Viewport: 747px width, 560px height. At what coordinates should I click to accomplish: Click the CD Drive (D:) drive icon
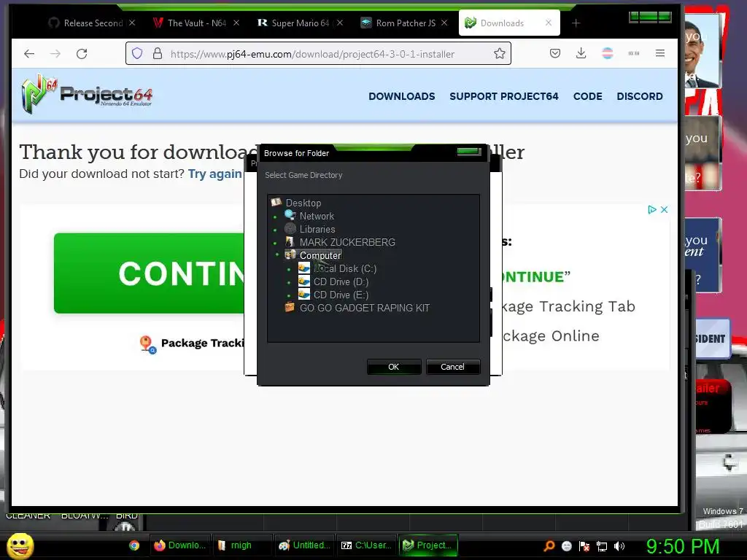(x=304, y=281)
